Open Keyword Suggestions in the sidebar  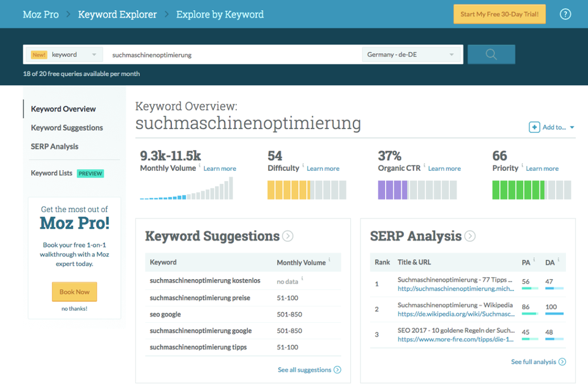pyautogui.click(x=67, y=128)
